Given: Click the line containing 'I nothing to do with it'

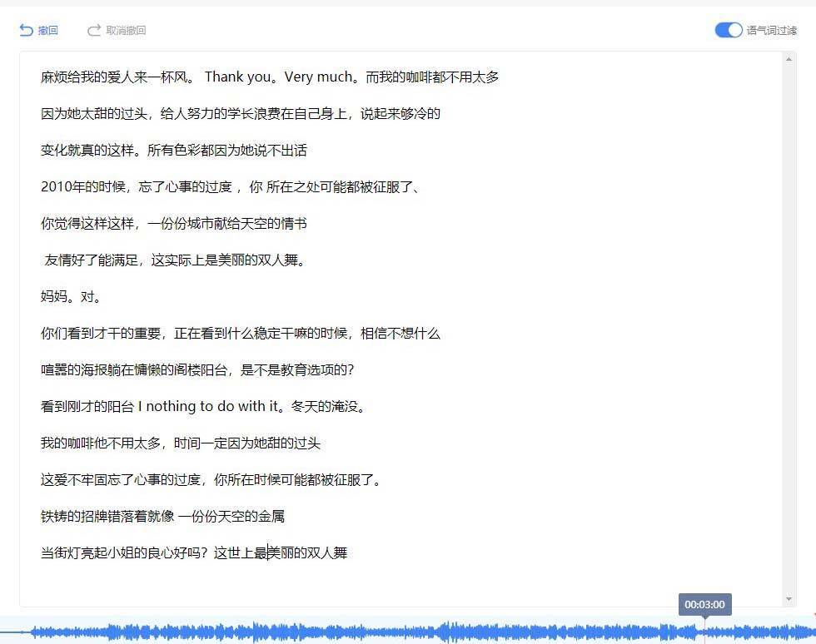Looking at the screenshot, I should click(x=202, y=407).
